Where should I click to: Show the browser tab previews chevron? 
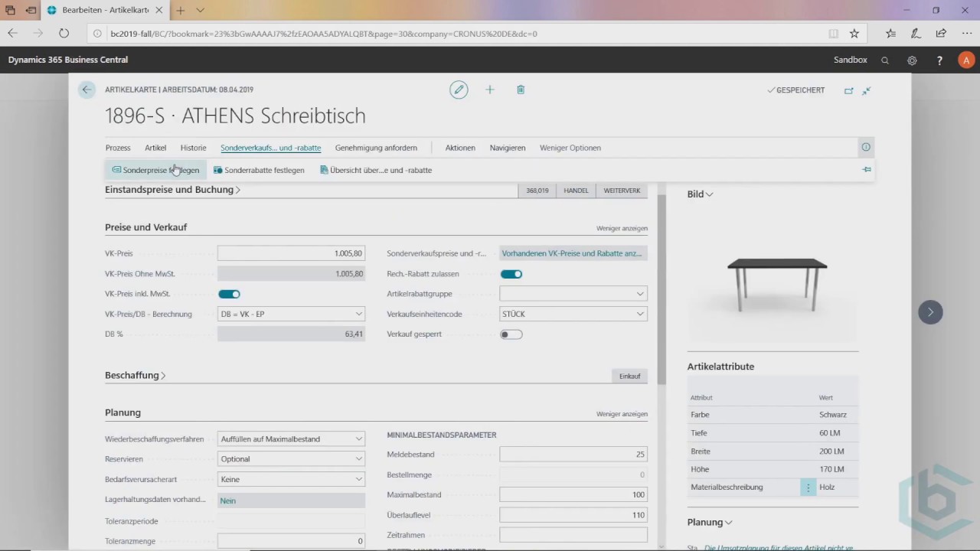point(200,11)
